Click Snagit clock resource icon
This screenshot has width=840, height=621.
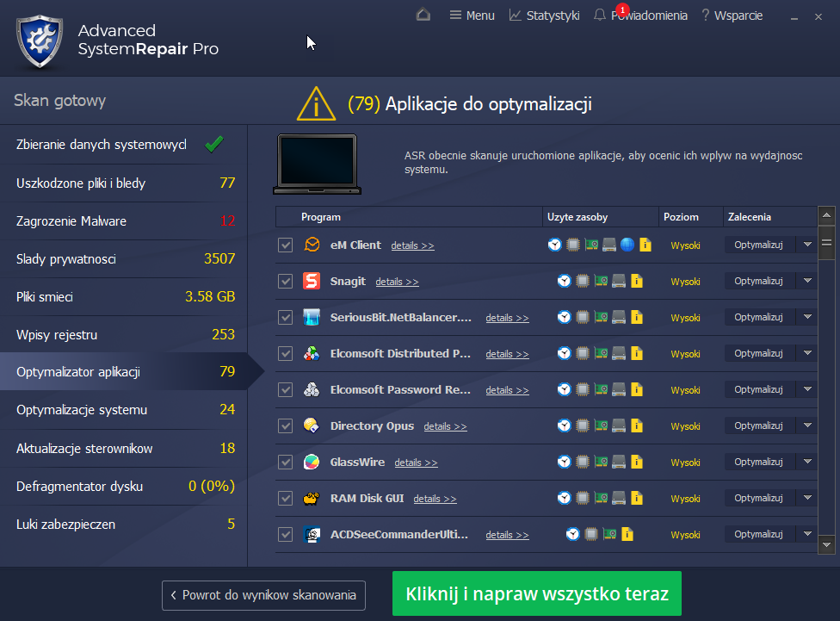[564, 281]
